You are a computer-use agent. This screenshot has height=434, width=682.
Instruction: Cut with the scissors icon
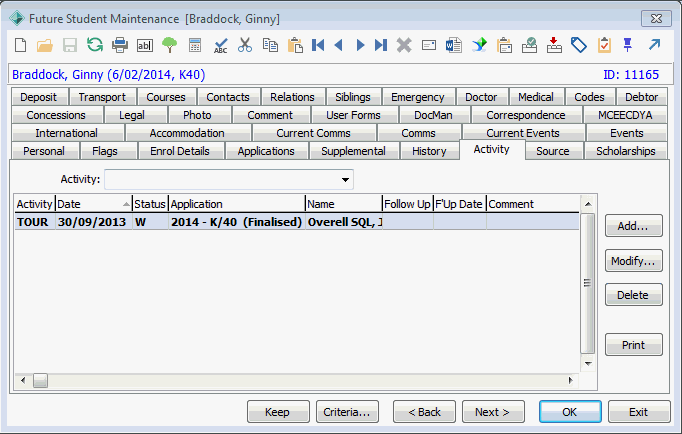tap(245, 45)
